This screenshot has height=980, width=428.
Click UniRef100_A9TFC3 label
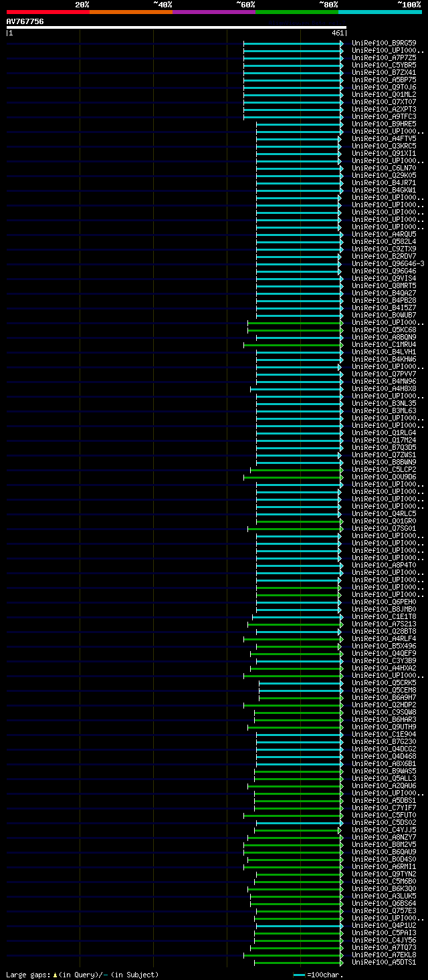point(383,117)
